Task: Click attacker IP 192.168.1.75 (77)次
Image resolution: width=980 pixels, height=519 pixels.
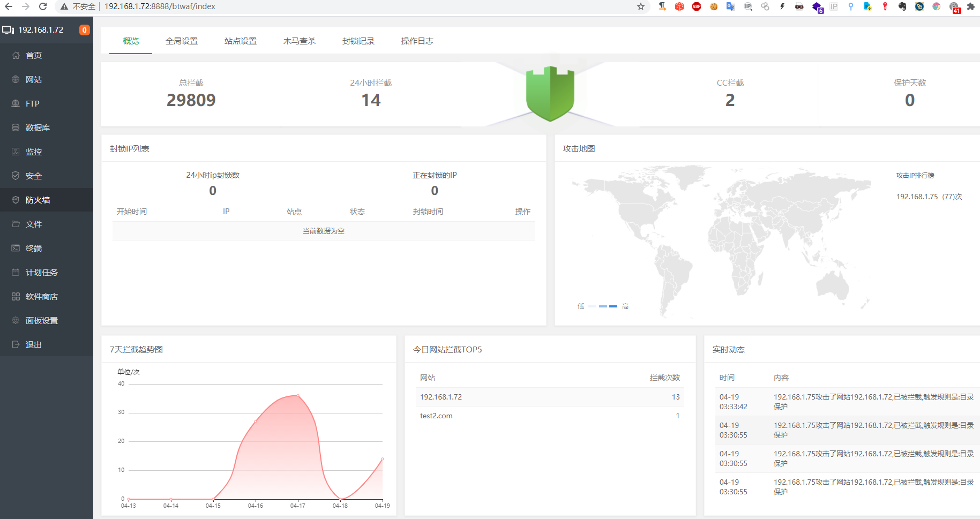Action: click(929, 197)
